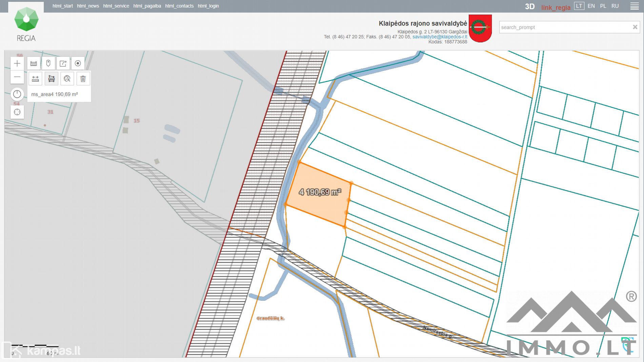Zoom in on the map

17,63
